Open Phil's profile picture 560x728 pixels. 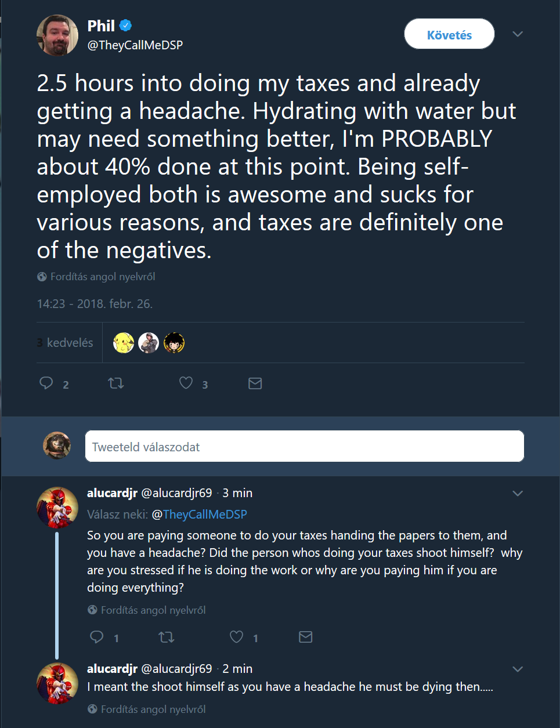tap(57, 35)
